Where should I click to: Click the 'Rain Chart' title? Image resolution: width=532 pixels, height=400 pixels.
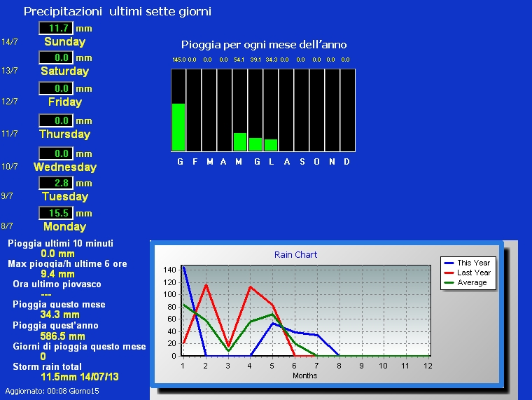tap(295, 255)
